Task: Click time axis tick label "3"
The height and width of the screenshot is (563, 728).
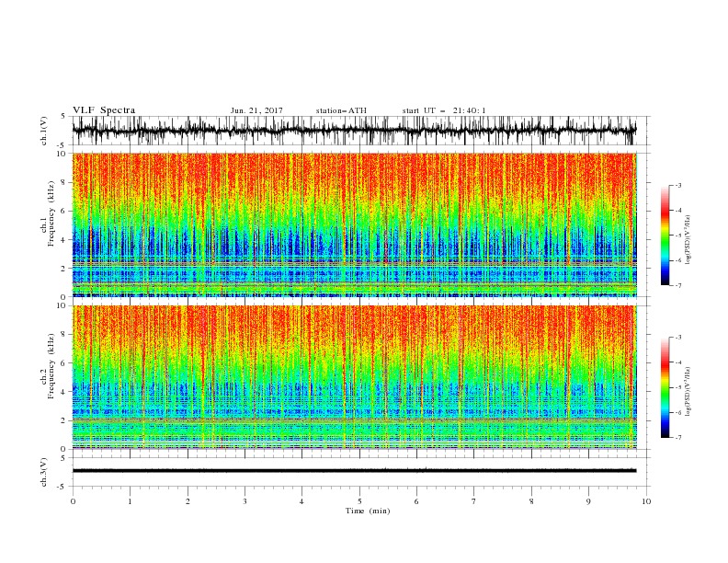Action: coord(245,501)
